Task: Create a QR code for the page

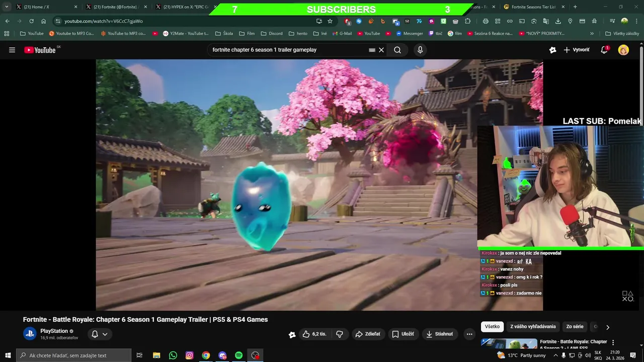Action: pos(498,21)
